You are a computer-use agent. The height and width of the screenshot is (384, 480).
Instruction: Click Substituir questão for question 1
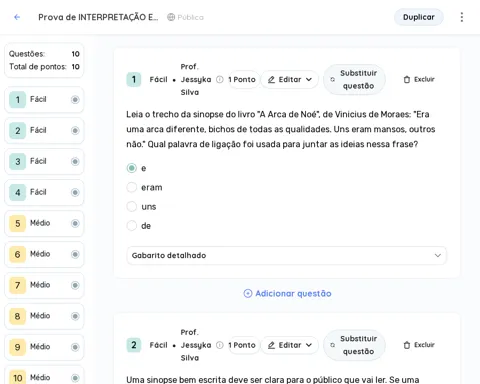point(354,79)
